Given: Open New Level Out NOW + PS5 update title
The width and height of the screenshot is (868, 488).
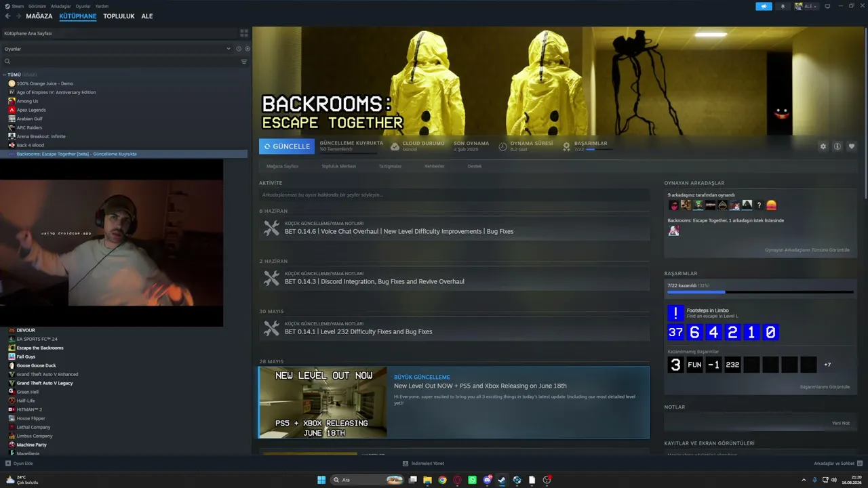Looking at the screenshot, I should 480,386.
